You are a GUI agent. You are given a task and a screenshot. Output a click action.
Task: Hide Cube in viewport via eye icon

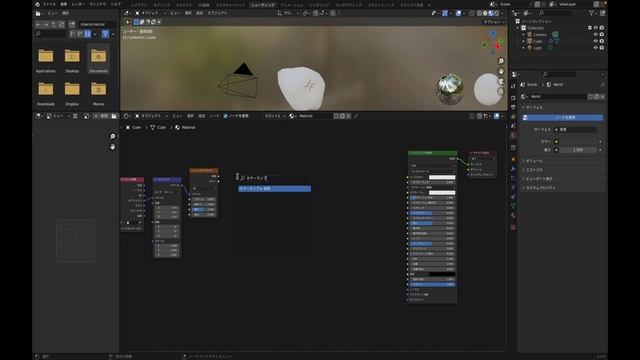point(596,41)
